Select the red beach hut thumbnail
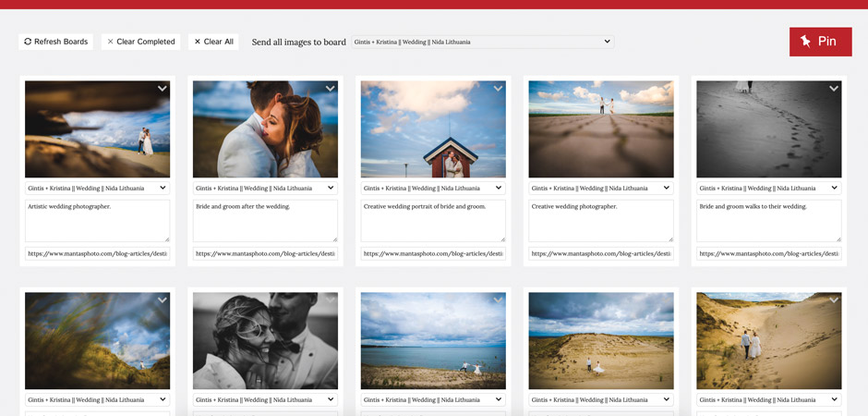This screenshot has width=868, height=416. [433, 129]
